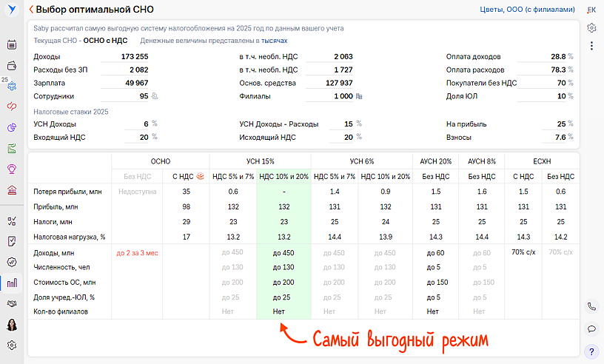Open page settings gear at top right
This screenshot has width=604, height=364.
pos(591,27)
